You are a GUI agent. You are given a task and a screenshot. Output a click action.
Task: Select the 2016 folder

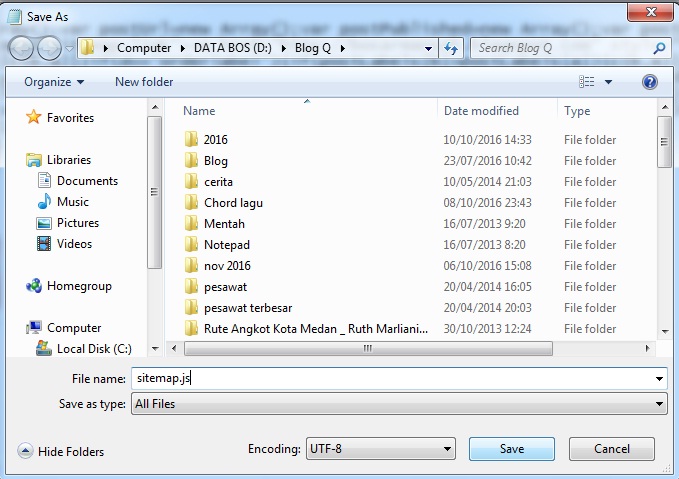click(x=215, y=139)
